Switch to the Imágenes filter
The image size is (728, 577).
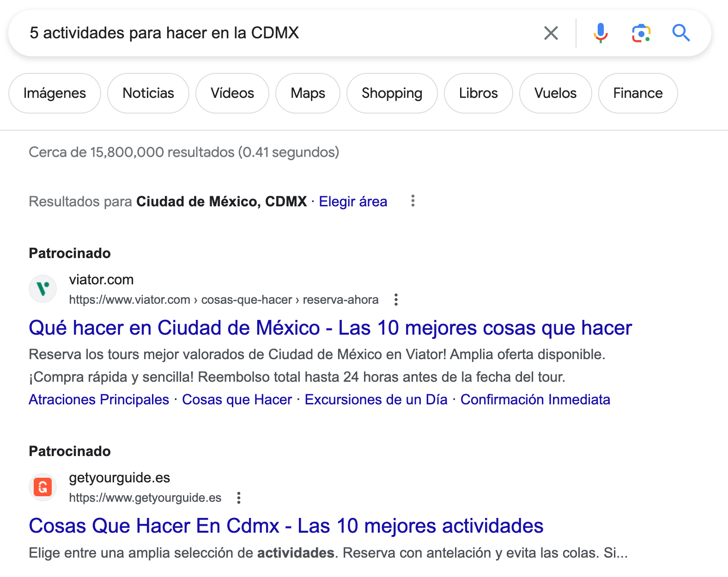coord(55,93)
